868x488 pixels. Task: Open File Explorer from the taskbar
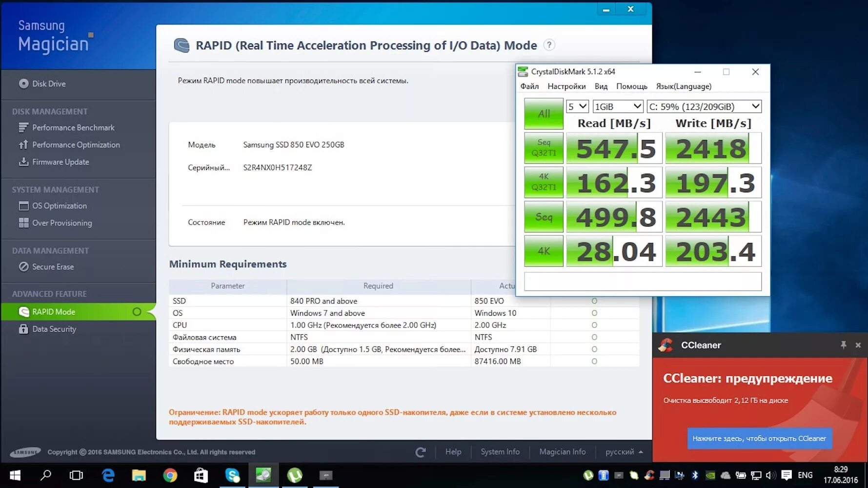click(139, 475)
